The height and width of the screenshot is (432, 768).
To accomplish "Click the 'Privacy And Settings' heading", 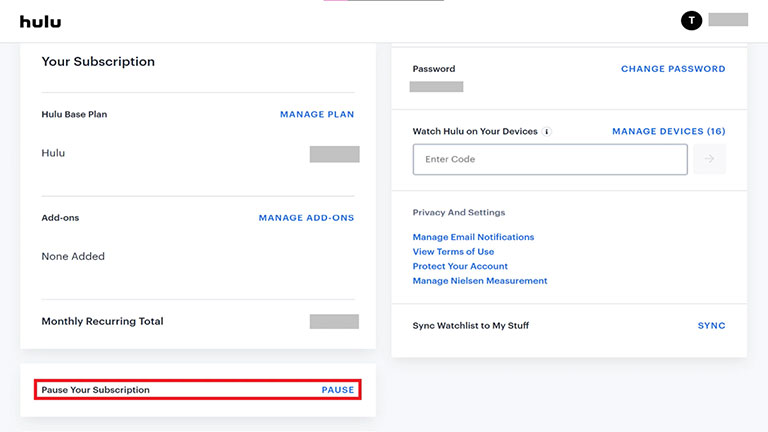I will click(458, 213).
